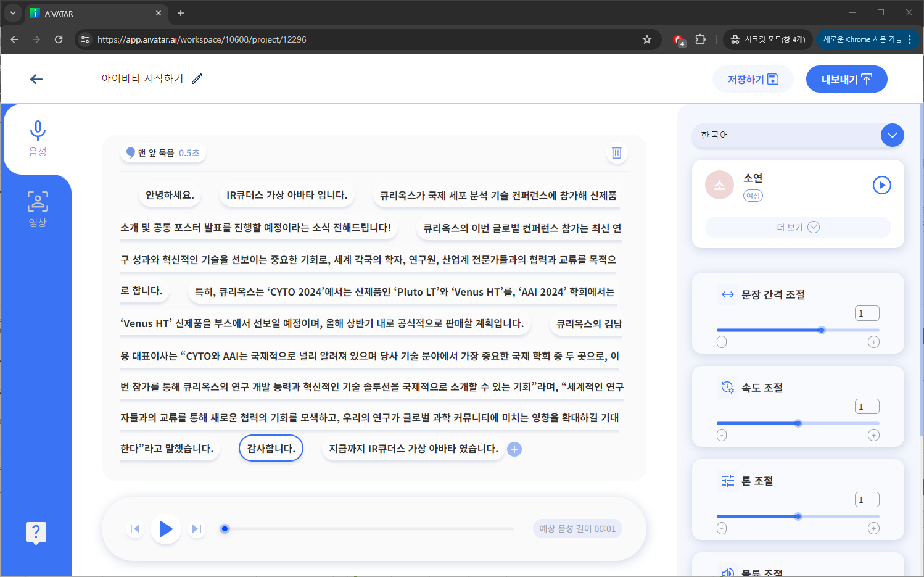Go forward in the browser
Image resolution: width=924 pixels, height=577 pixels.
tap(36, 39)
